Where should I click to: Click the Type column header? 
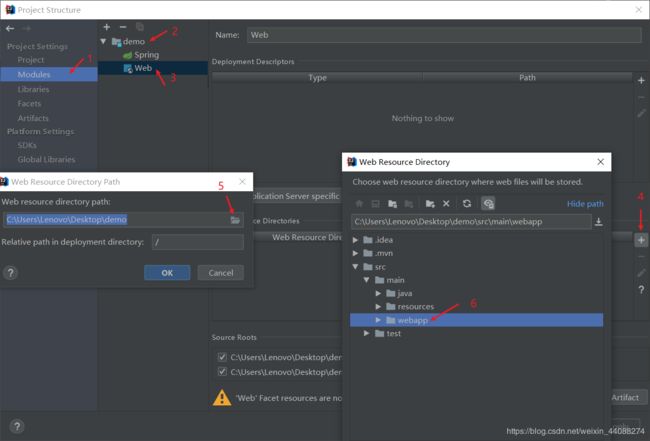click(317, 78)
